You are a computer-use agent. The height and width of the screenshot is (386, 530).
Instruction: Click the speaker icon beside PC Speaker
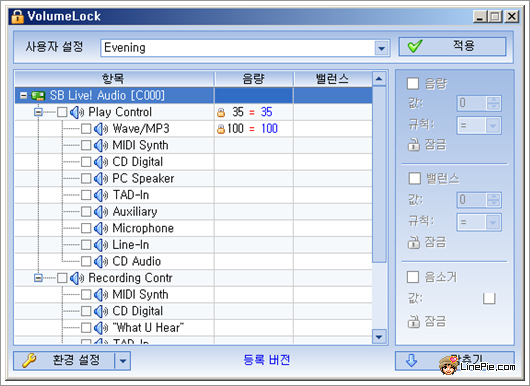point(101,178)
